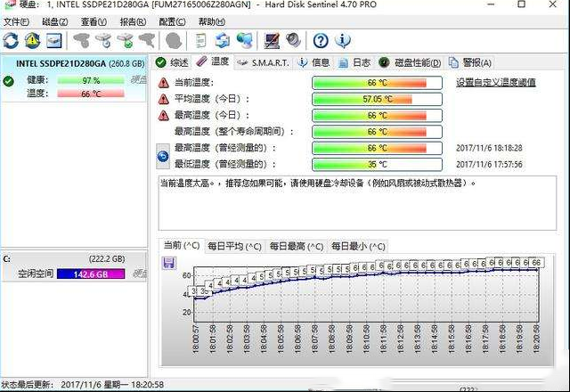Open the 警报 alerts tab

[x=470, y=63]
